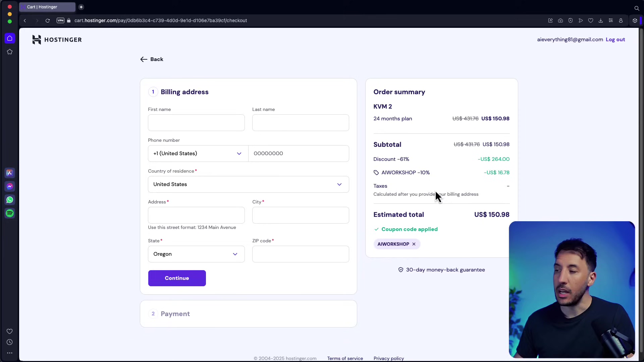The width and height of the screenshot is (644, 362).
Task: Toggle the VPN badge in address bar
Action: 60,20
